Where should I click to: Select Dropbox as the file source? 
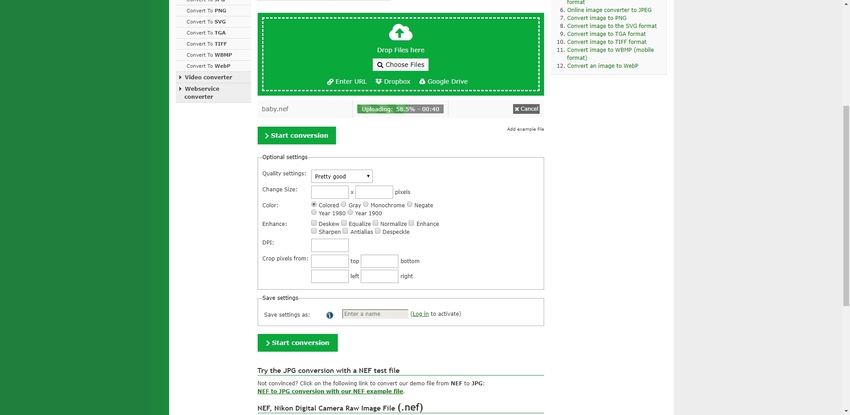point(393,82)
